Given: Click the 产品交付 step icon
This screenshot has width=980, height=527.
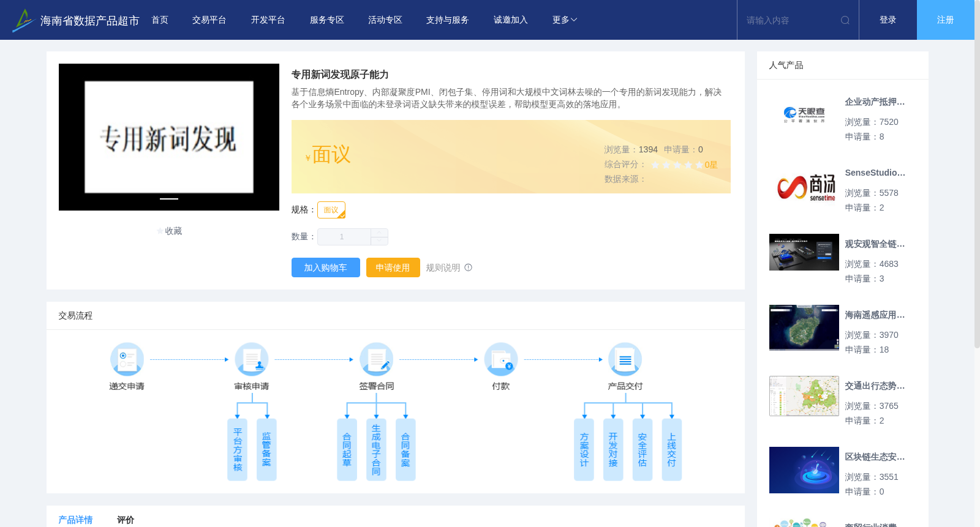Looking at the screenshot, I should pos(625,359).
